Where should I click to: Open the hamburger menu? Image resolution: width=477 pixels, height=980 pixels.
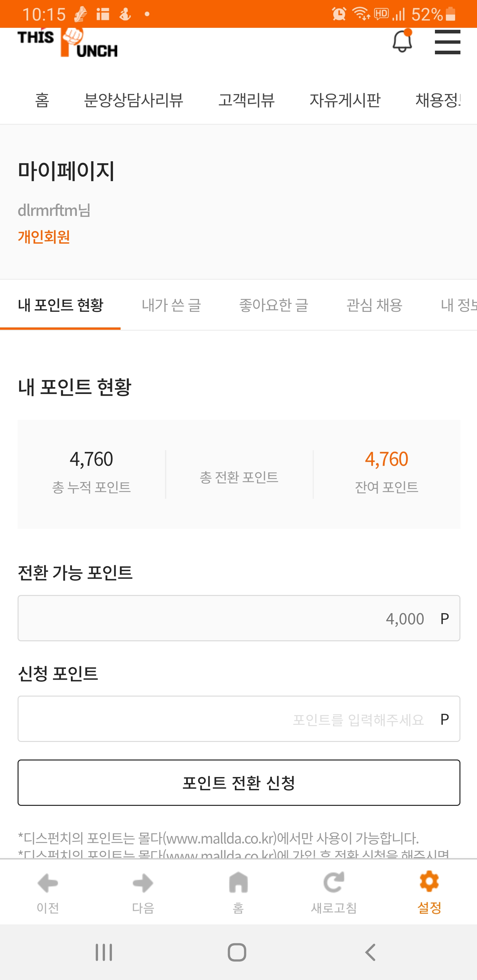pos(447,42)
